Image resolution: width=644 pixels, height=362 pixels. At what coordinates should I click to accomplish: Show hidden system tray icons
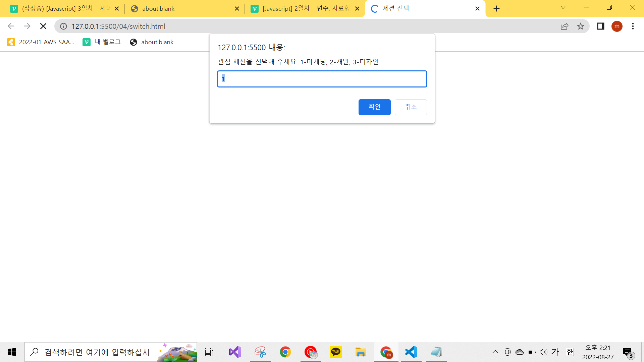[x=495, y=352]
